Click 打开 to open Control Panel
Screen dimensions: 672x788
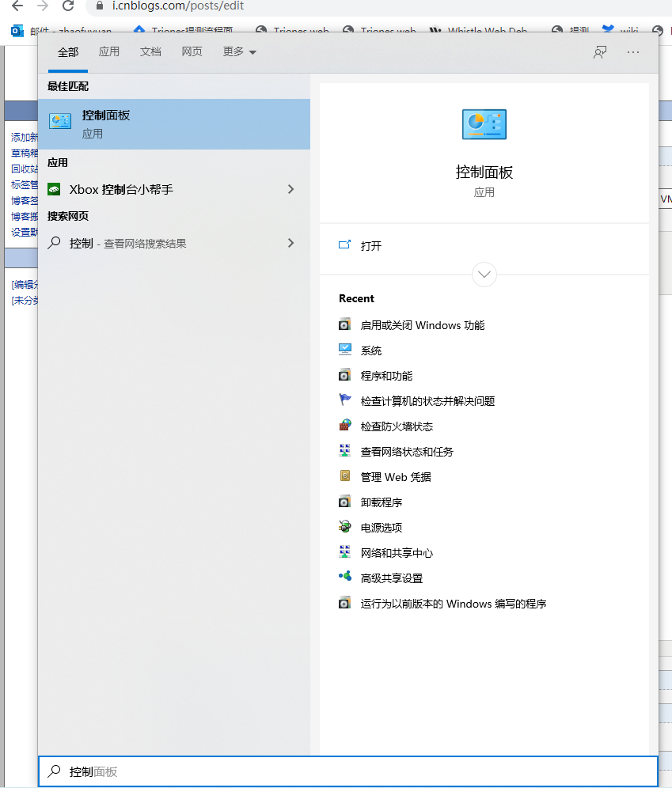pyautogui.click(x=371, y=246)
